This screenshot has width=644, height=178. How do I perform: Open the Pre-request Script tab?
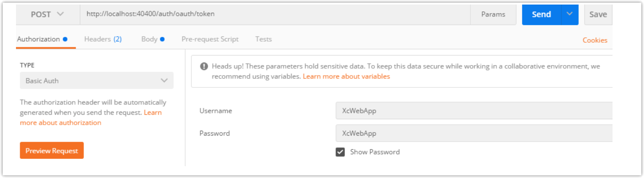pos(210,39)
